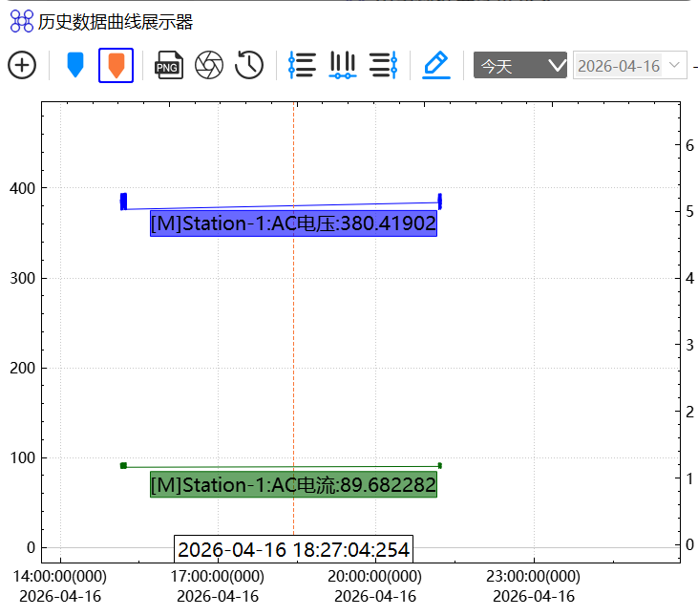Click the 历史数据曲线展示器 title
The height and width of the screenshot is (616, 698).
[116, 22]
